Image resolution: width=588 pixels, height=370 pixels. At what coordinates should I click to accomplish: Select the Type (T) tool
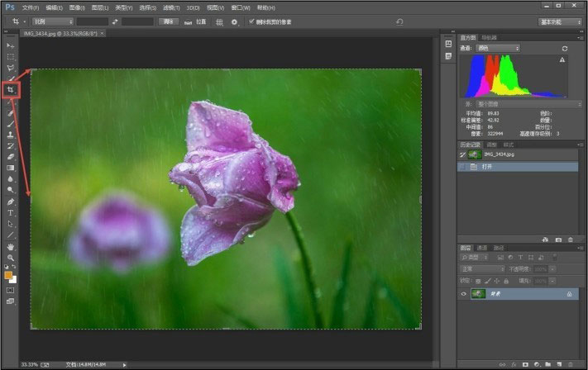tap(11, 212)
